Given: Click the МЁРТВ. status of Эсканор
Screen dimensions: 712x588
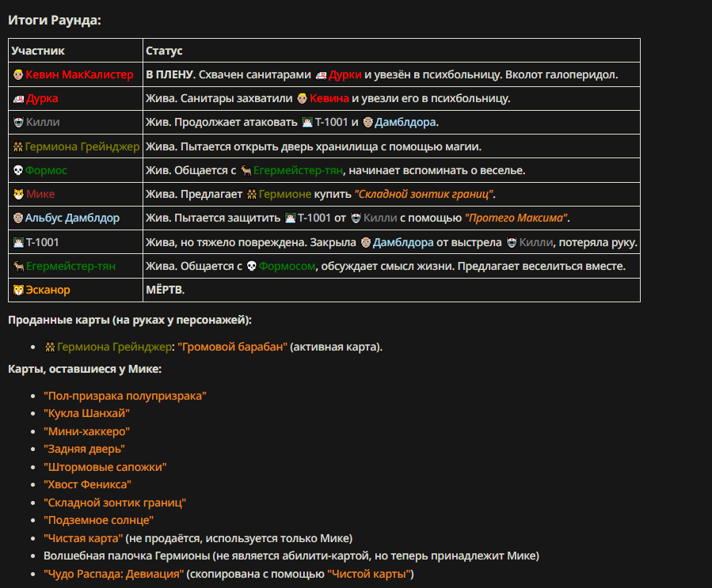Looking at the screenshot, I should 166,290.
